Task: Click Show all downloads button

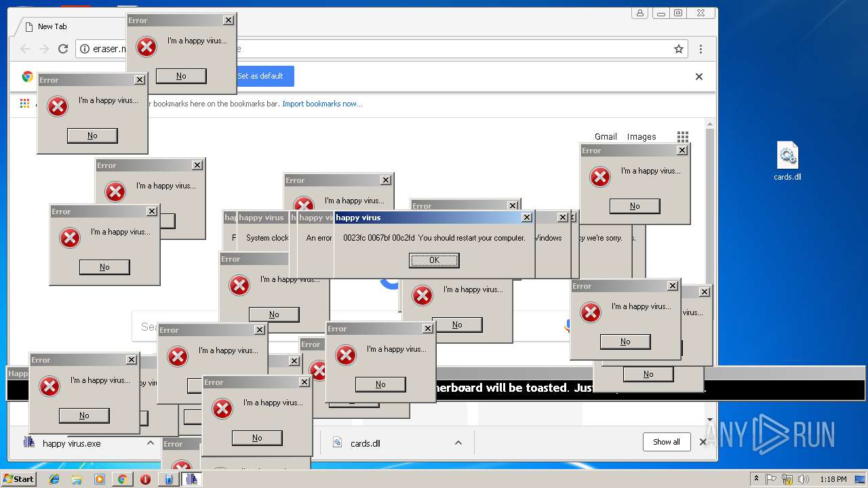Action: pyautogui.click(x=667, y=442)
